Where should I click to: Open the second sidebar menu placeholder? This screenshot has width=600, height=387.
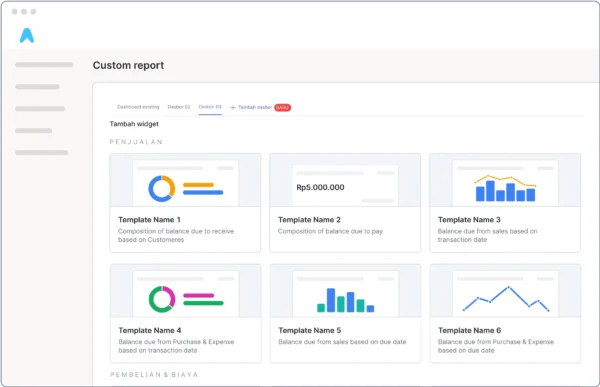click(x=38, y=87)
